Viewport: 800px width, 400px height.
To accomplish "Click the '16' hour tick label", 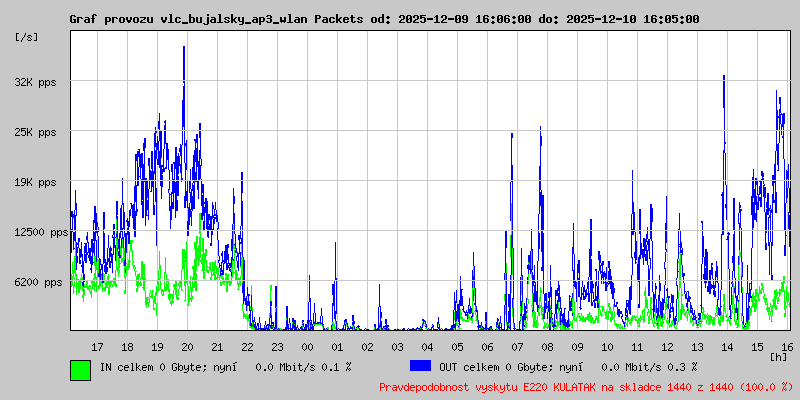I will [787, 347].
